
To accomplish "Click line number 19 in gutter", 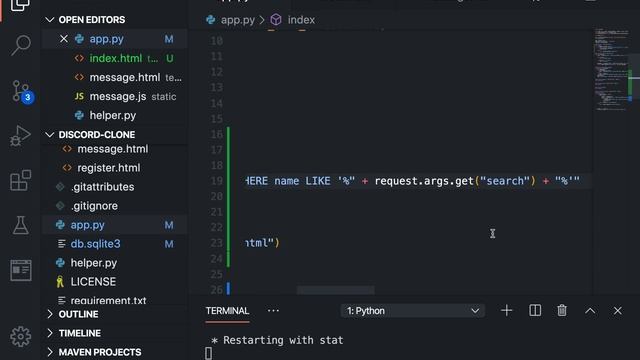I will pyautogui.click(x=217, y=181).
